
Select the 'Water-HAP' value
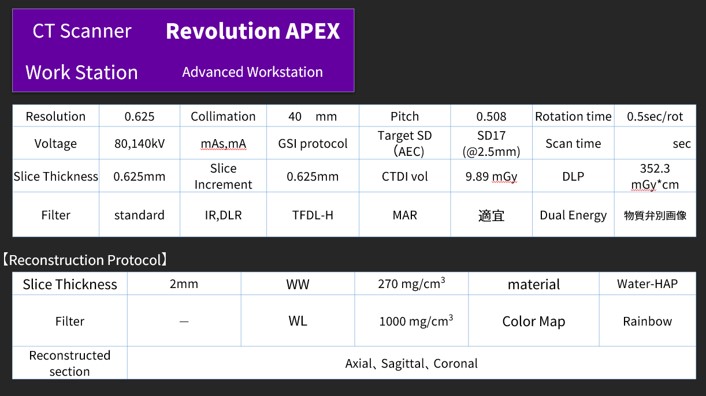[x=647, y=284]
